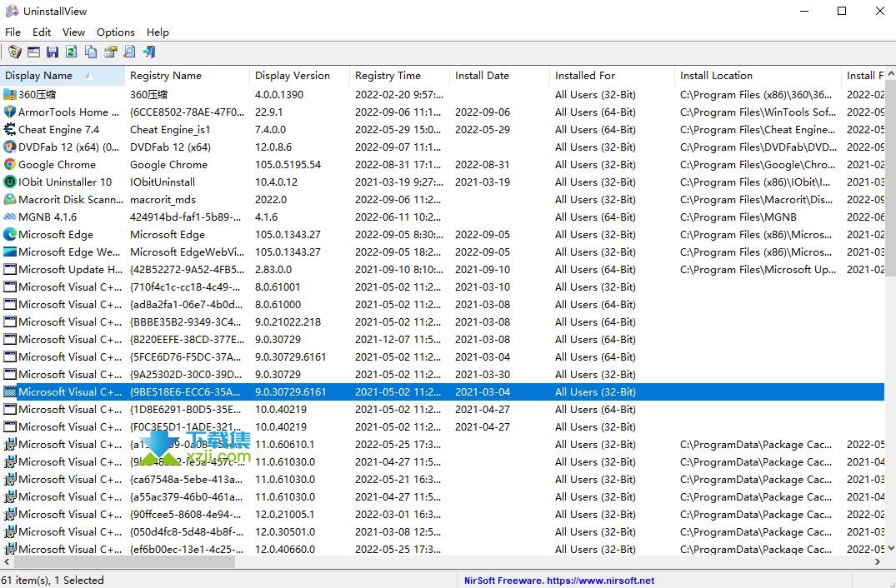Sort by the Display Name column header
This screenshot has height=588, width=896.
pyautogui.click(x=63, y=75)
